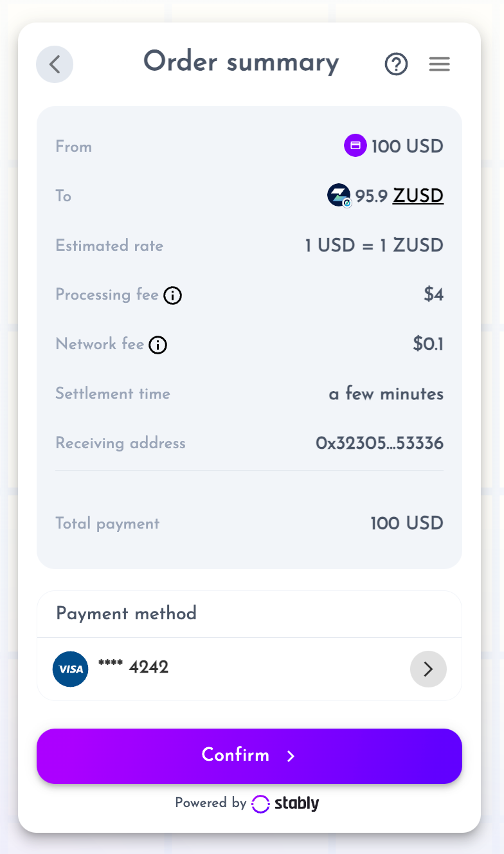This screenshot has height=854, width=504.
Task: Click the Payment method header
Action: (127, 613)
